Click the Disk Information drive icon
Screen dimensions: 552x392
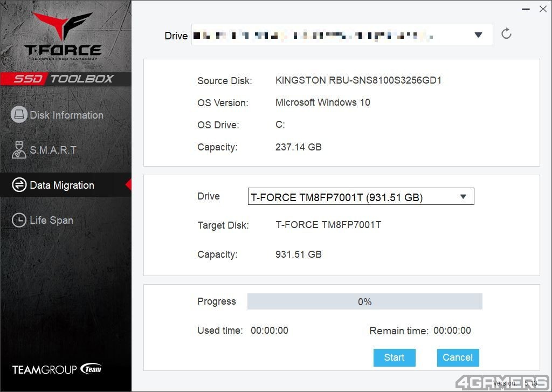point(19,115)
